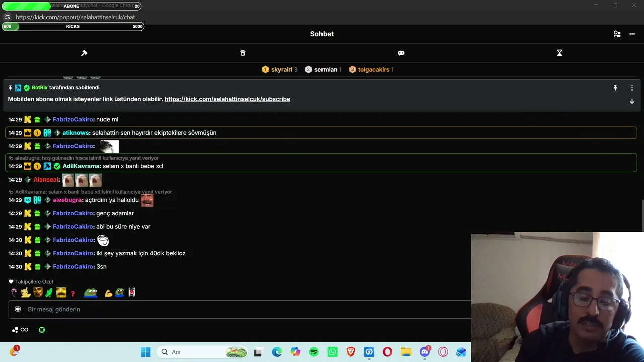Viewport: 644px width, 362px height.
Task: Insert the red question mark emote
Action: [73, 293]
